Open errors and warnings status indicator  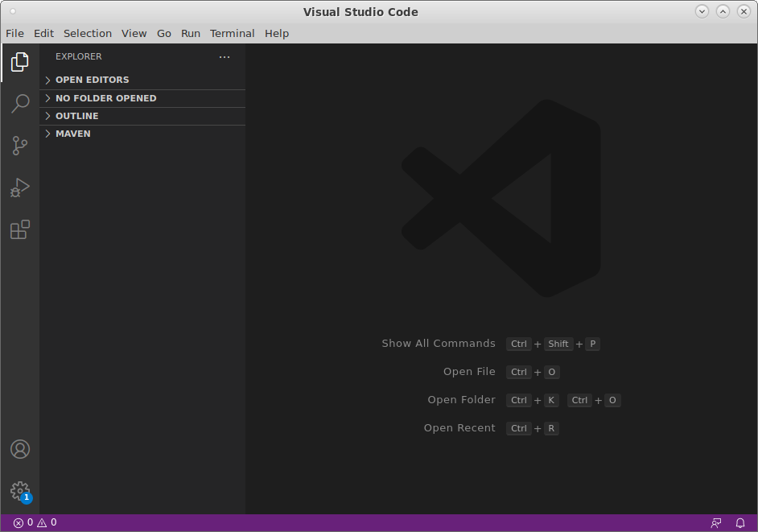click(x=35, y=523)
